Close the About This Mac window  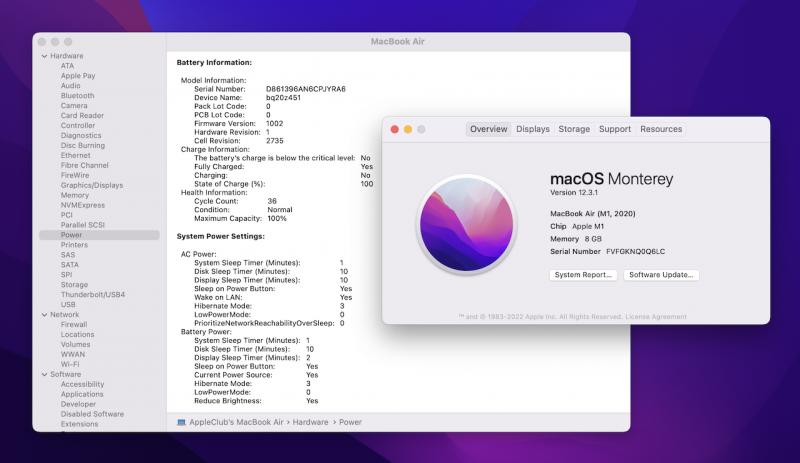coord(394,129)
